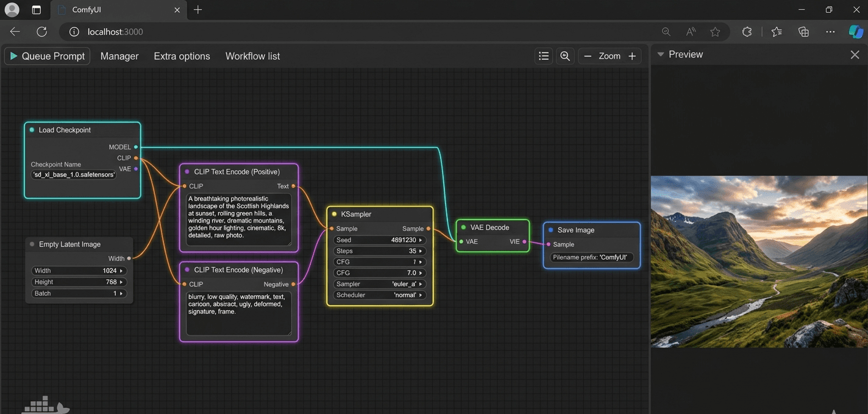
Task: Select the queue list icon in the toolbar
Action: 543,55
